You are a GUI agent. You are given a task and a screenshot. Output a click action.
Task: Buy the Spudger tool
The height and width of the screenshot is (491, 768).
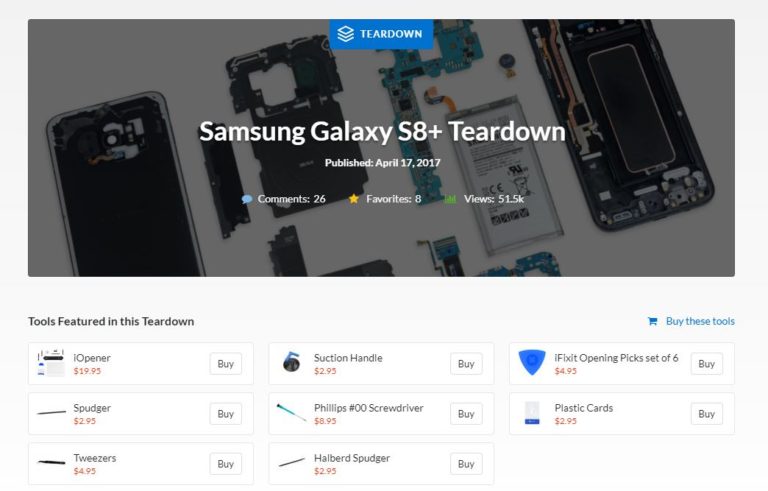226,414
